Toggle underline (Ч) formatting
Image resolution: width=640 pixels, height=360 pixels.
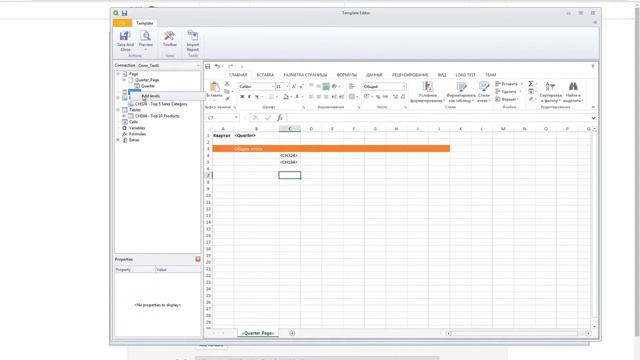click(x=257, y=97)
